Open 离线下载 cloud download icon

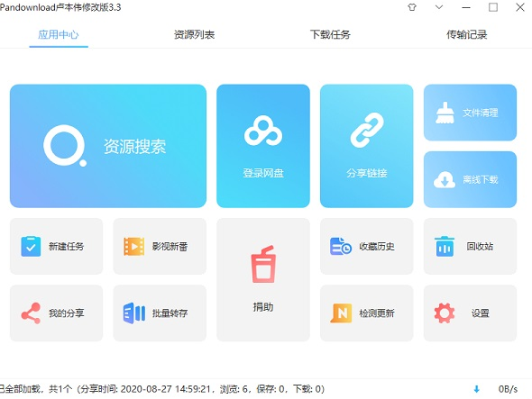pos(445,179)
